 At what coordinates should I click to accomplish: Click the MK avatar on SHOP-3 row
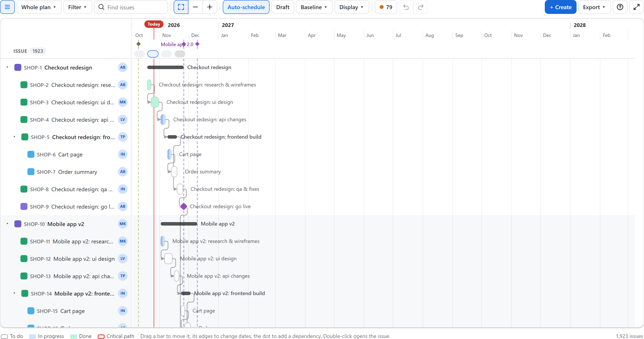coord(122,102)
